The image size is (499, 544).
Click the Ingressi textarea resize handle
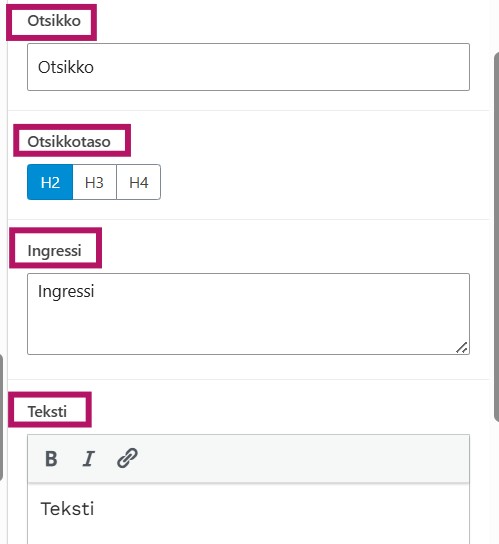click(462, 347)
